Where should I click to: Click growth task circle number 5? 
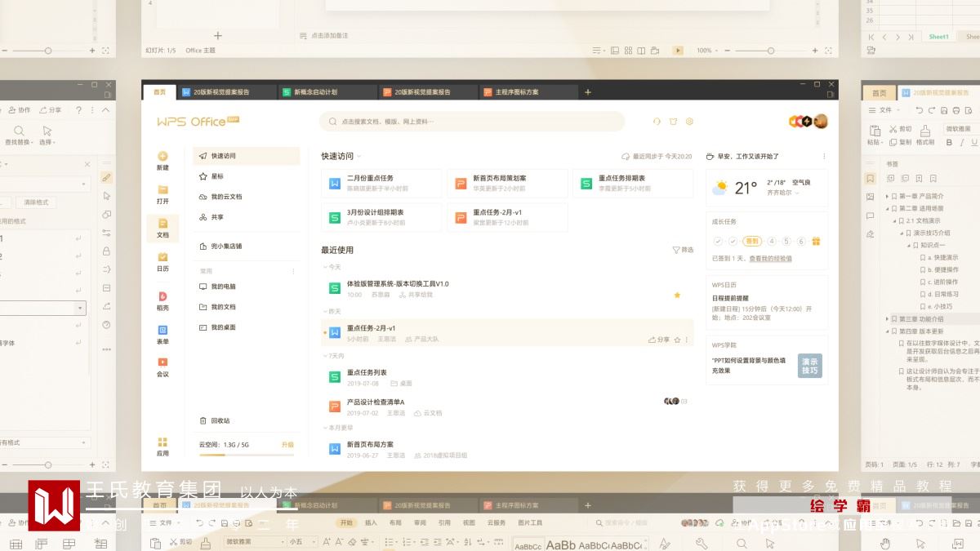[786, 242]
